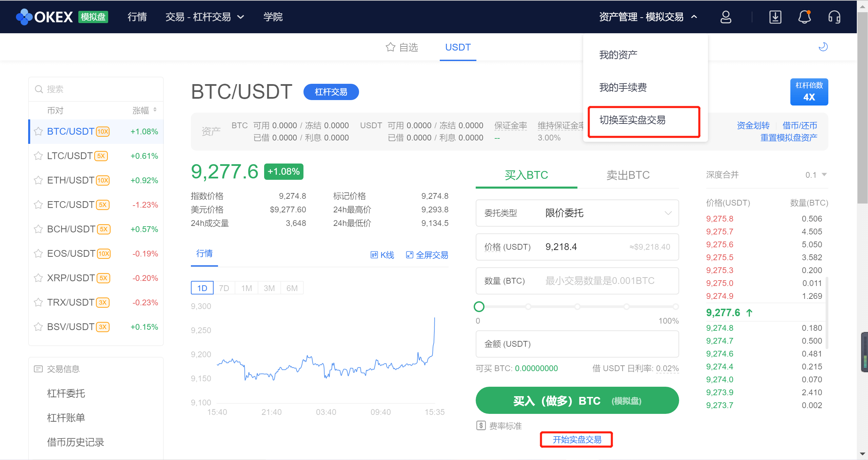
Task: Focus the 价格 (USDT) input field
Action: 577,247
